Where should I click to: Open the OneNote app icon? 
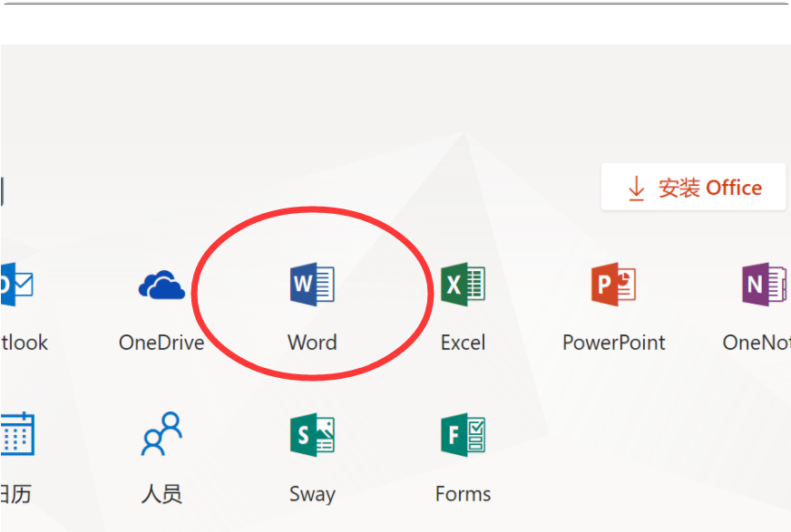tap(765, 285)
